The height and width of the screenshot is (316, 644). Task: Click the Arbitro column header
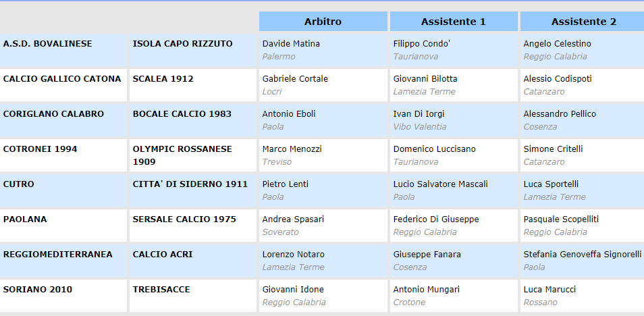point(323,22)
